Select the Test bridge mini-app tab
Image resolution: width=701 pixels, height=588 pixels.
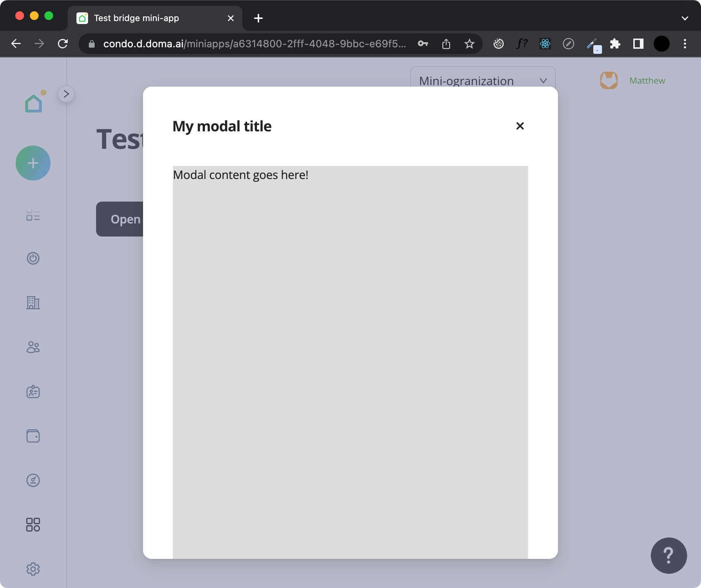pyautogui.click(x=136, y=18)
